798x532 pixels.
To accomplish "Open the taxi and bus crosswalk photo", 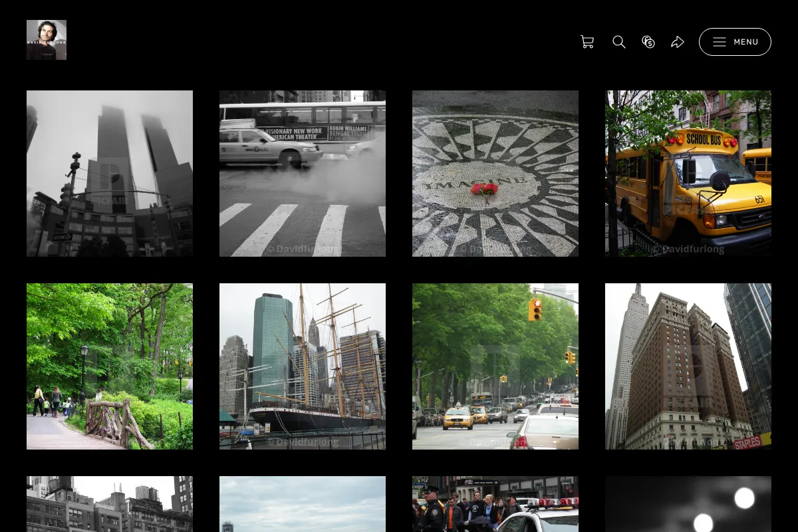I will (303, 174).
